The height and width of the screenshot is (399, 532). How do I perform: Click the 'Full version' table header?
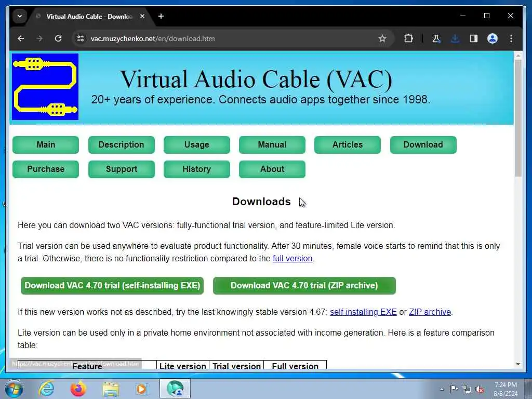pyautogui.click(x=295, y=366)
